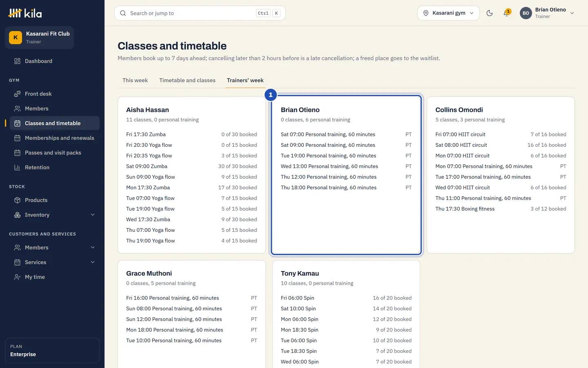This screenshot has height=368, width=588.
Task: Focus the Search or jump to field
Action: pyautogui.click(x=200, y=13)
